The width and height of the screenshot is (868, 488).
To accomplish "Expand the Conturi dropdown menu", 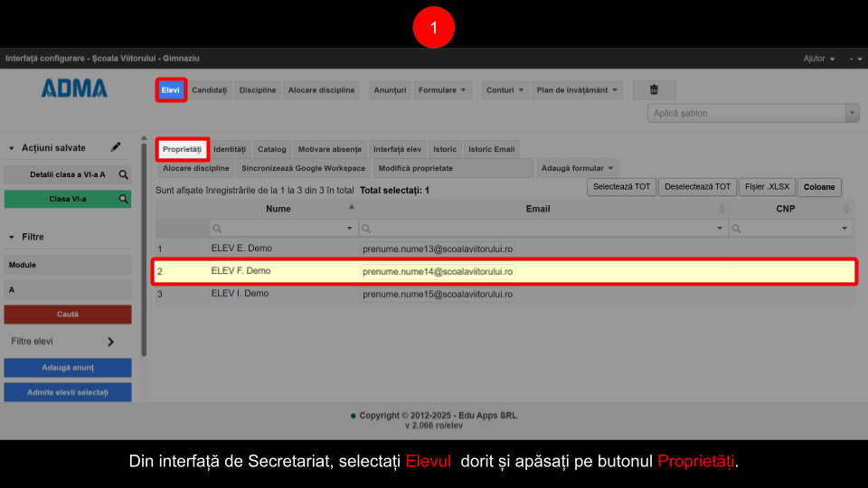I will [505, 89].
